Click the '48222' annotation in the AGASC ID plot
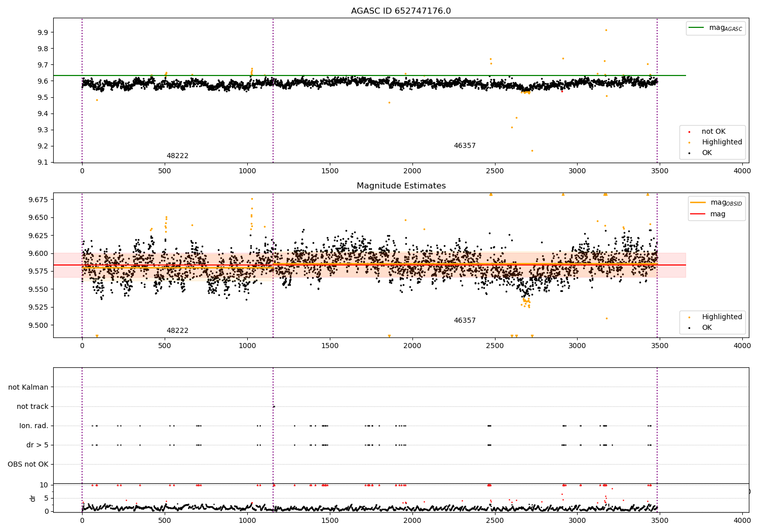This screenshot has height=532, width=760. [x=177, y=156]
